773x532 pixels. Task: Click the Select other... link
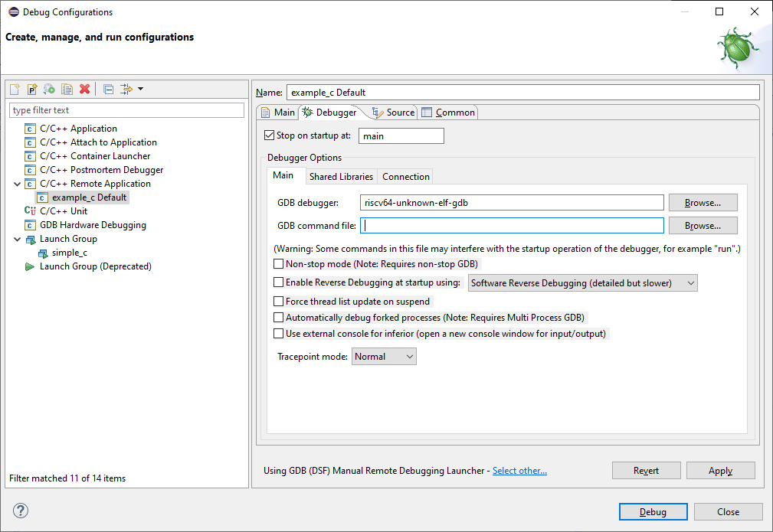pos(519,471)
